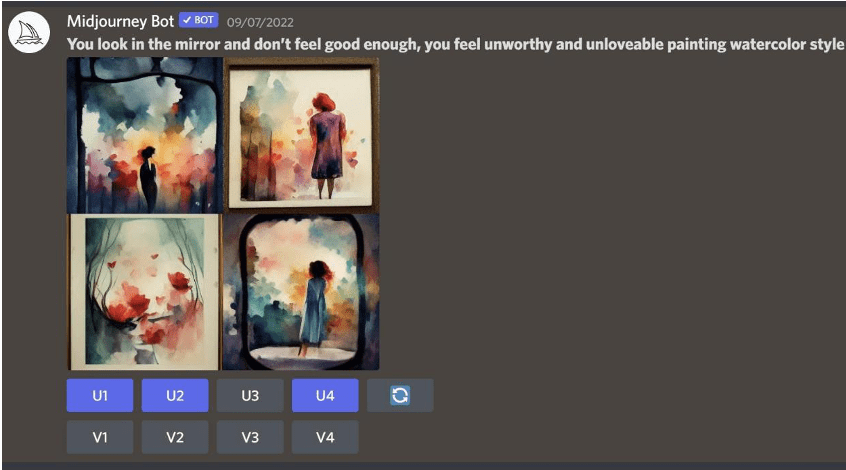The width and height of the screenshot is (846, 470).
Task: Upscale the second image with U2
Action: [x=175, y=396]
